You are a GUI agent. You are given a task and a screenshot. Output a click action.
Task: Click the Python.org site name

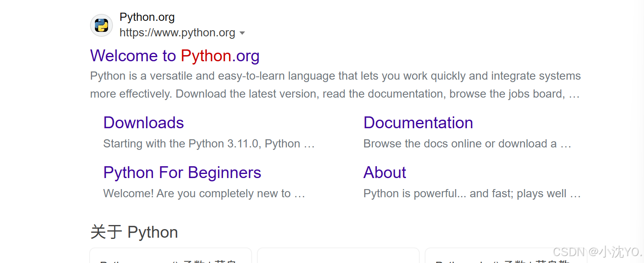(147, 17)
